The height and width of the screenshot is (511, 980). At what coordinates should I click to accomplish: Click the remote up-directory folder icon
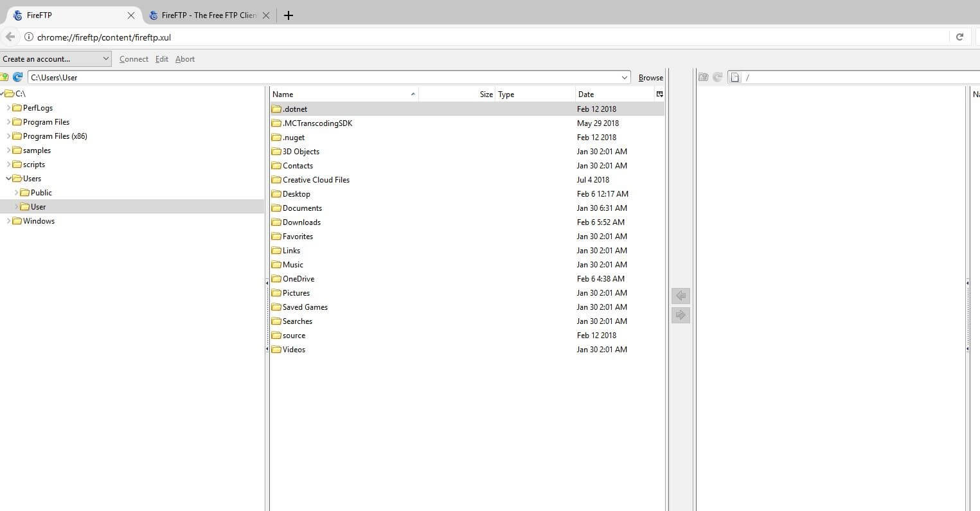coord(704,77)
